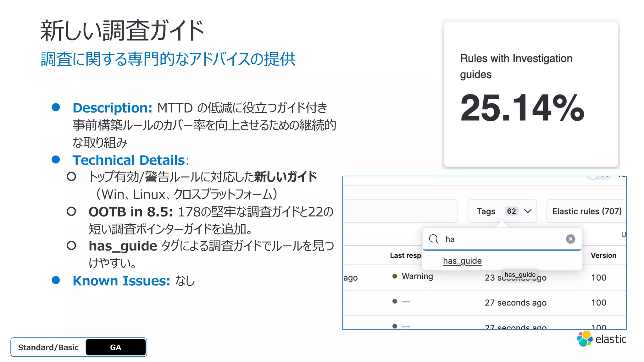Clear the tag search field
Viewport: 644px width, 362px height.
570,239
